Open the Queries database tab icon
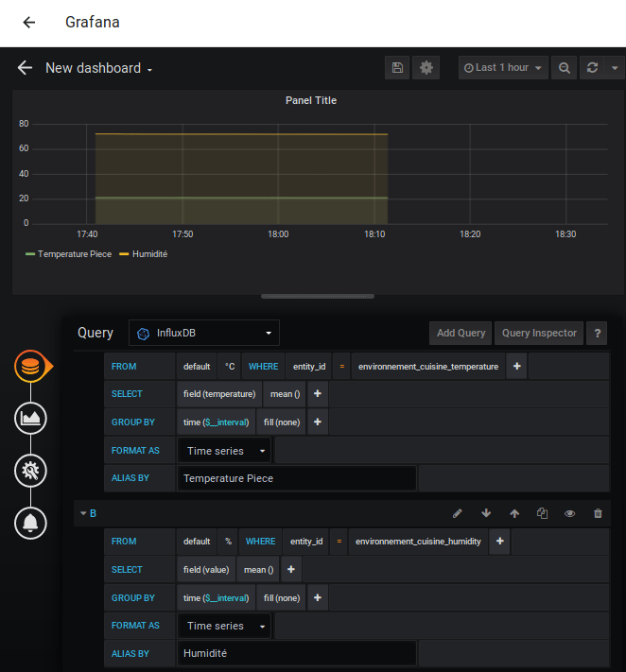Image resolution: width=626 pixels, height=672 pixels. pos(31,366)
